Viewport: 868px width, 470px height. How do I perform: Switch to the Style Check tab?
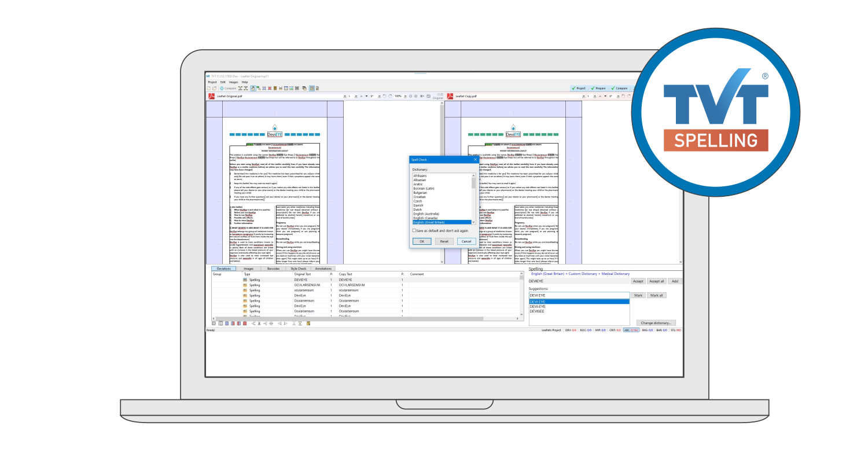click(299, 269)
